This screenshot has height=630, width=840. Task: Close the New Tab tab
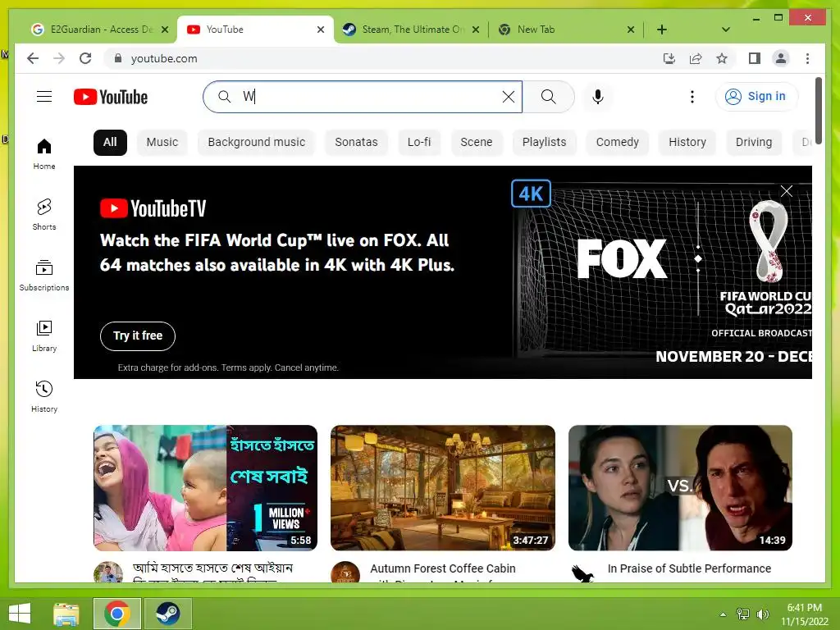coord(631,30)
